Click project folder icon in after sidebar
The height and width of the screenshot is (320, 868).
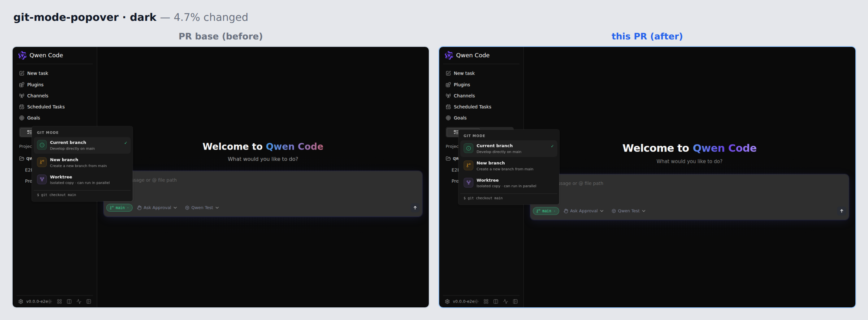448,159
